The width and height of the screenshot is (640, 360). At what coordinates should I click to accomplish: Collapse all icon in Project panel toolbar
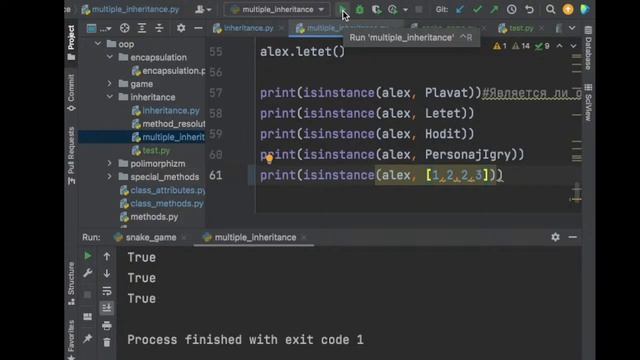[159, 28]
